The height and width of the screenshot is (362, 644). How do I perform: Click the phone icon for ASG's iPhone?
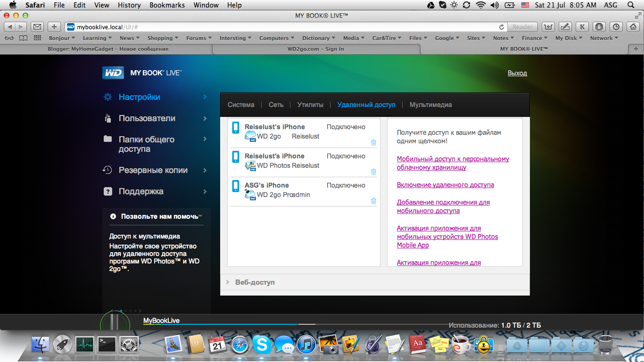pyautogui.click(x=236, y=186)
